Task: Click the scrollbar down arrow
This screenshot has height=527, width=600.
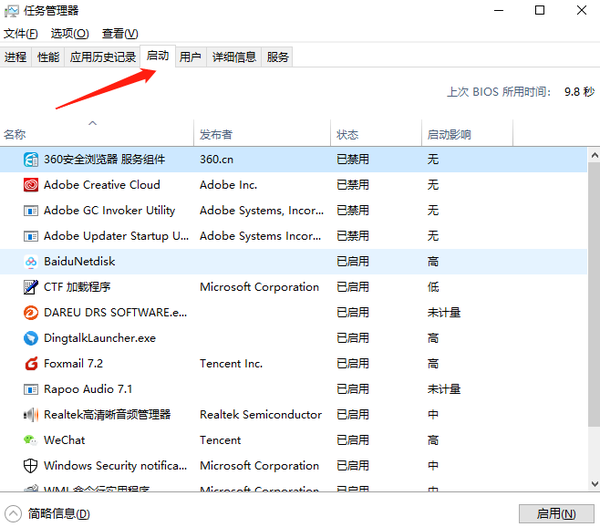Action: [x=594, y=484]
